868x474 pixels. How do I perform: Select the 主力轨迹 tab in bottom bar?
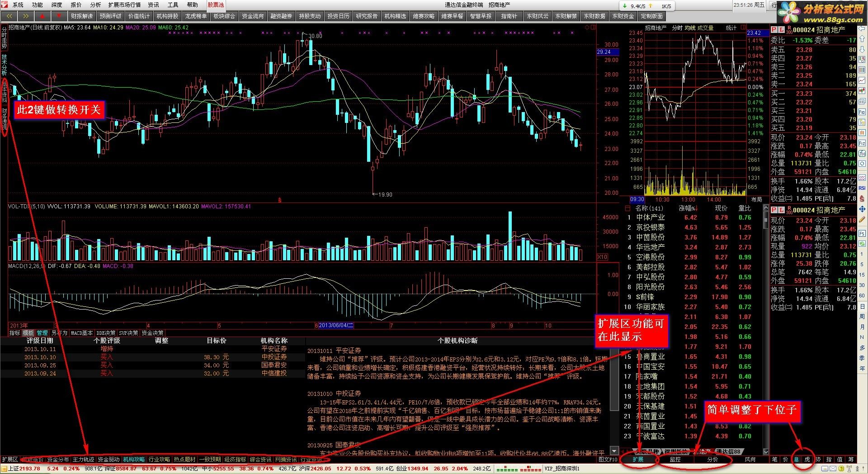pos(84,459)
